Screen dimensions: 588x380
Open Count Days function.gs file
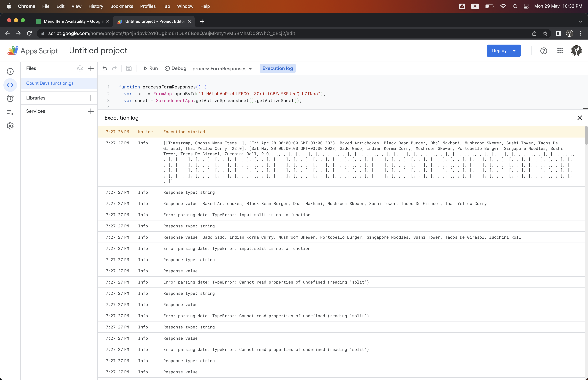(x=50, y=83)
